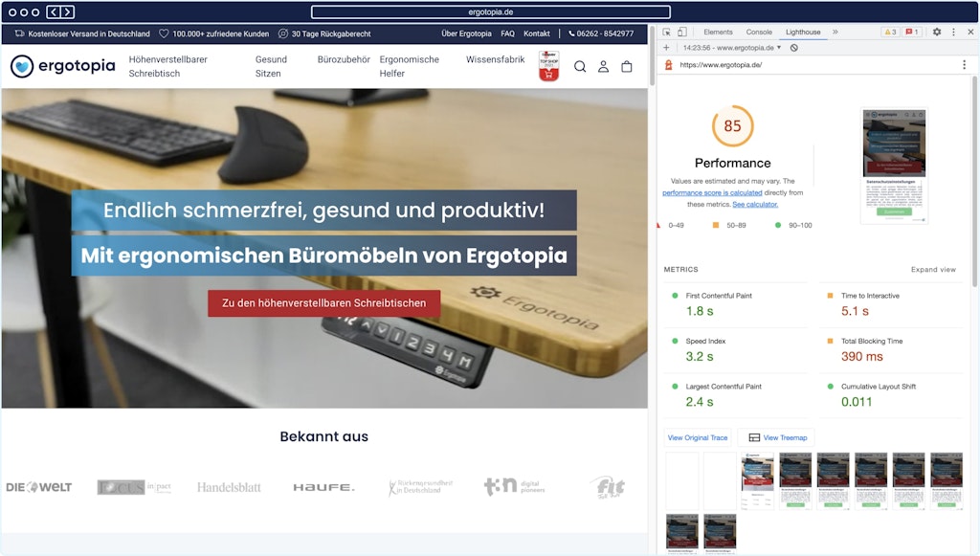The width and height of the screenshot is (980, 556).
Task: Open Ergonomische Helfer menu
Action: [x=409, y=66]
